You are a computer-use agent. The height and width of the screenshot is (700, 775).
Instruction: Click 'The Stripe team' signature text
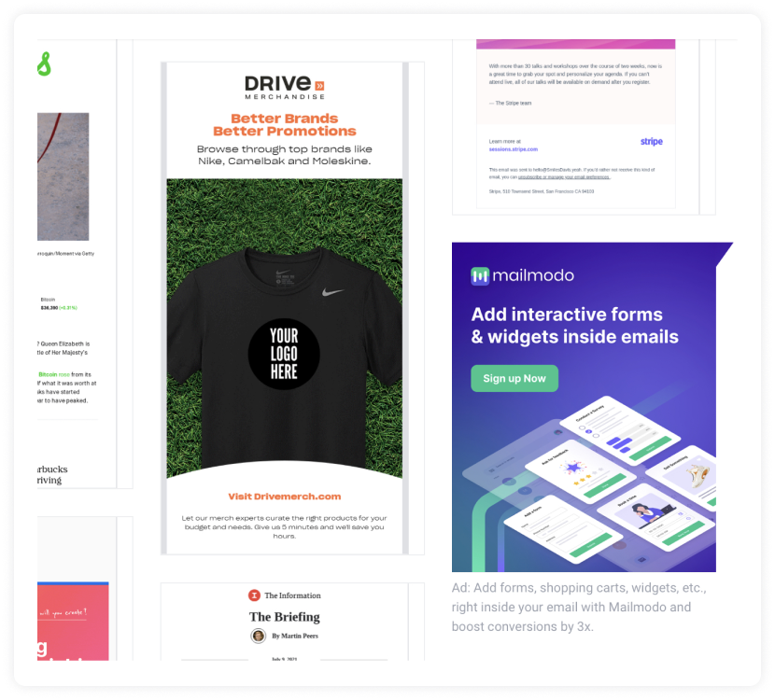click(511, 104)
